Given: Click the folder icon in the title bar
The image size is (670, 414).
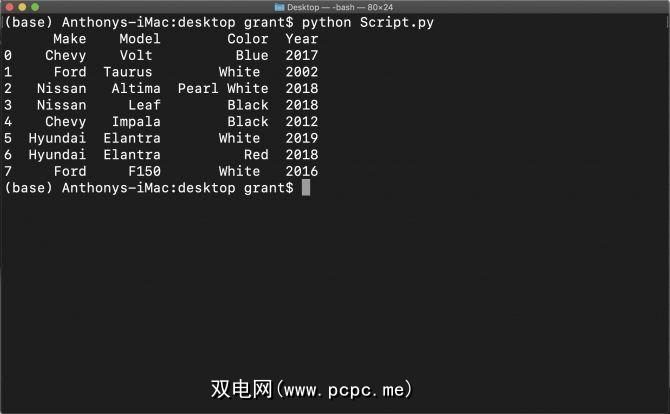Looking at the screenshot, I should [x=279, y=7].
